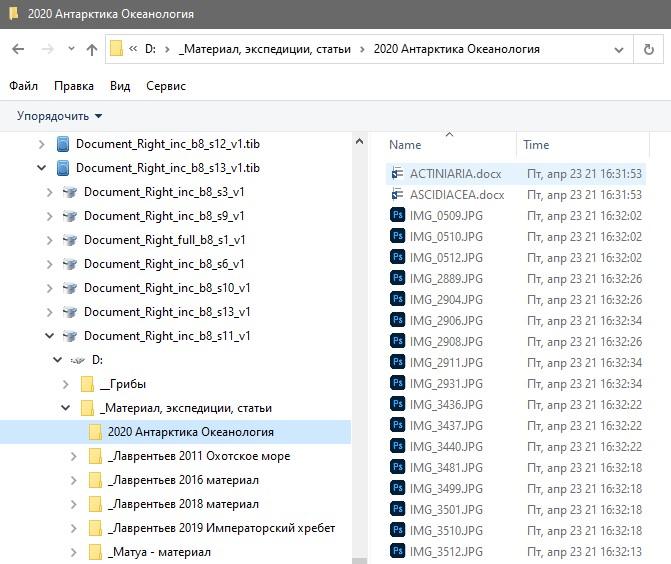Open the Правка menu

click(74, 86)
